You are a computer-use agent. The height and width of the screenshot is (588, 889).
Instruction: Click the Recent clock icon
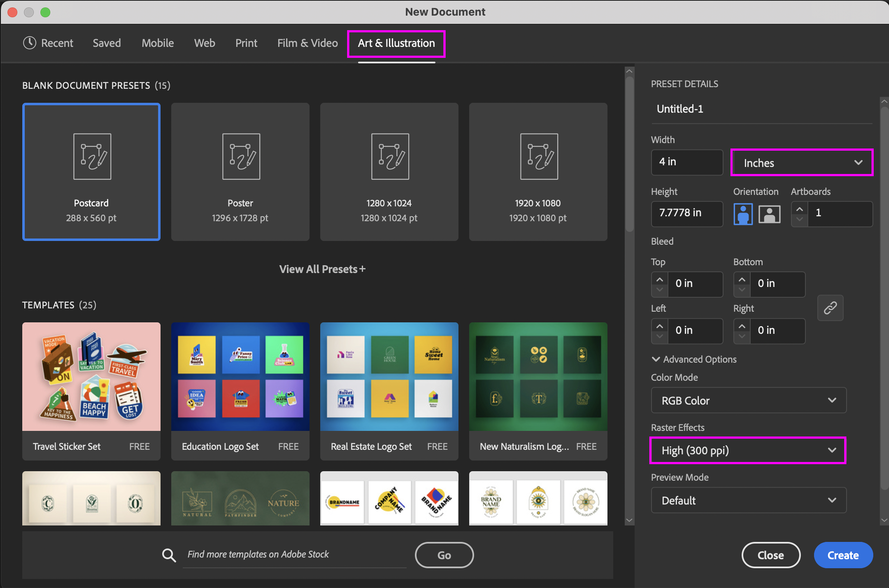[29, 43]
